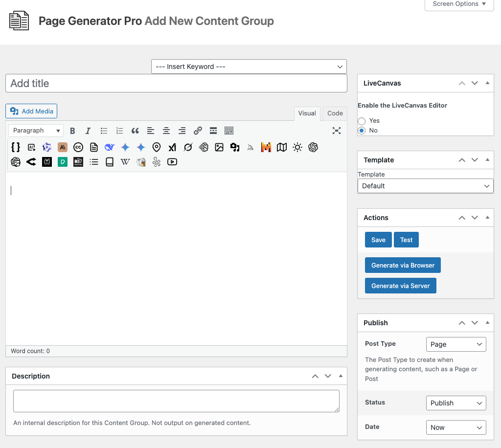This screenshot has width=501, height=448.
Task: Click the Generate via Browser button
Action: point(402,265)
